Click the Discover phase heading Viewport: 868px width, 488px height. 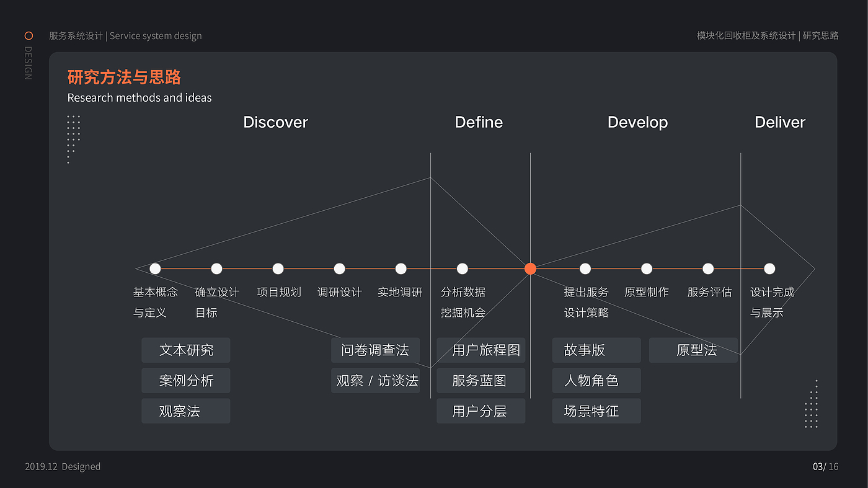[x=275, y=122]
